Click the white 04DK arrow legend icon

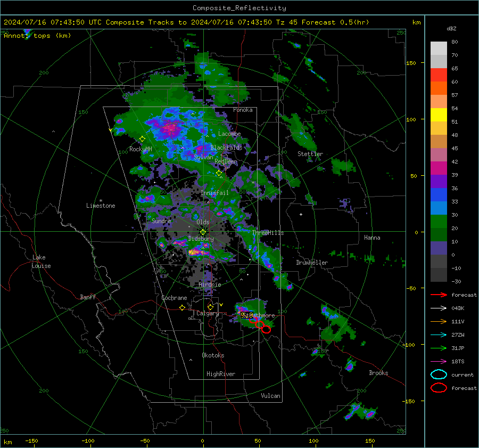439,308
